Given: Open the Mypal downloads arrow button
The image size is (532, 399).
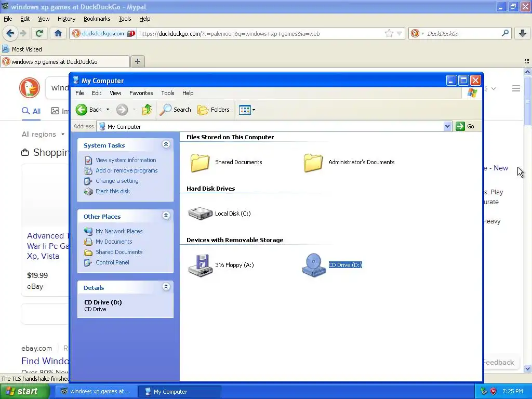Looking at the screenshot, I should (x=523, y=33).
